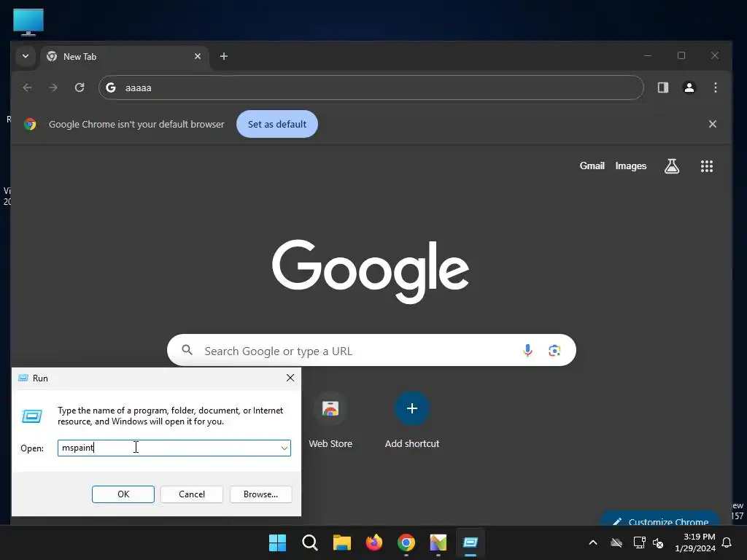Viewport: 747px width, 560px height.
Task: Open notifications bell icon
Action: [x=727, y=542]
